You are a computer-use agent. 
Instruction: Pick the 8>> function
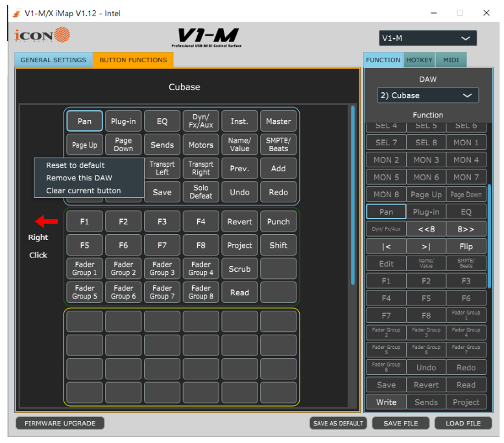pos(466,229)
